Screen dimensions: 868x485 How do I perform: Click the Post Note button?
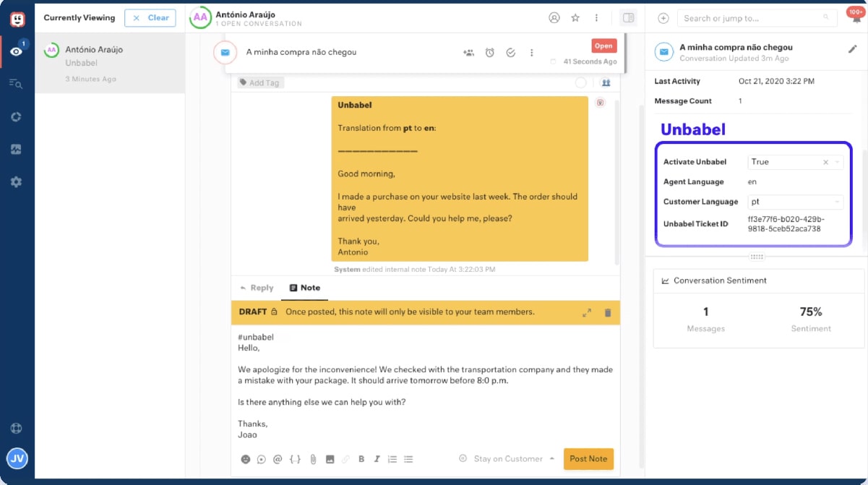(588, 459)
